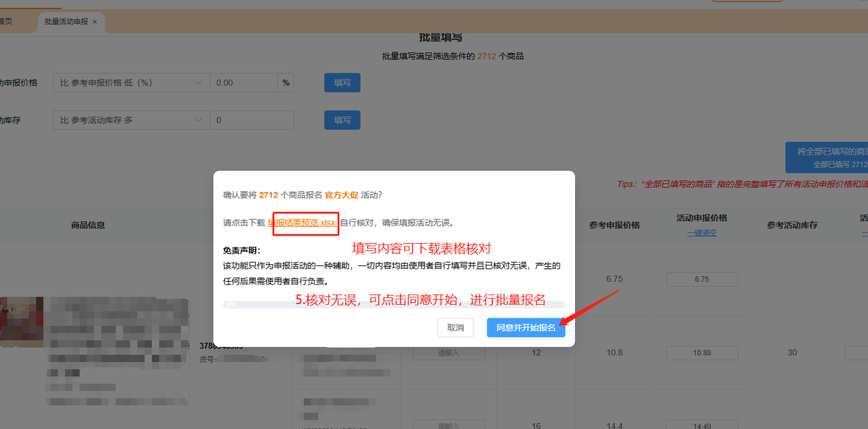868x429 pixels.
Task: Click the stock value input showing 0
Action: 252,119
